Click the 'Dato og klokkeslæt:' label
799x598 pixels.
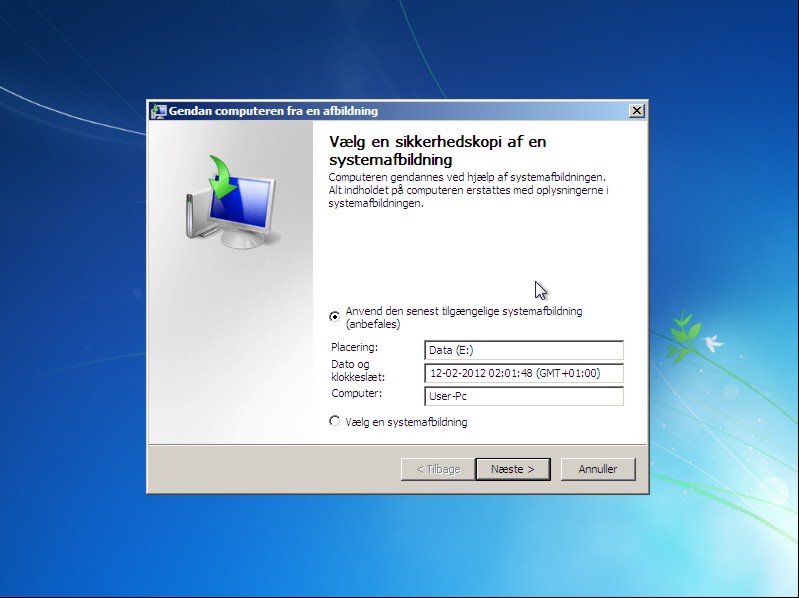coord(358,371)
